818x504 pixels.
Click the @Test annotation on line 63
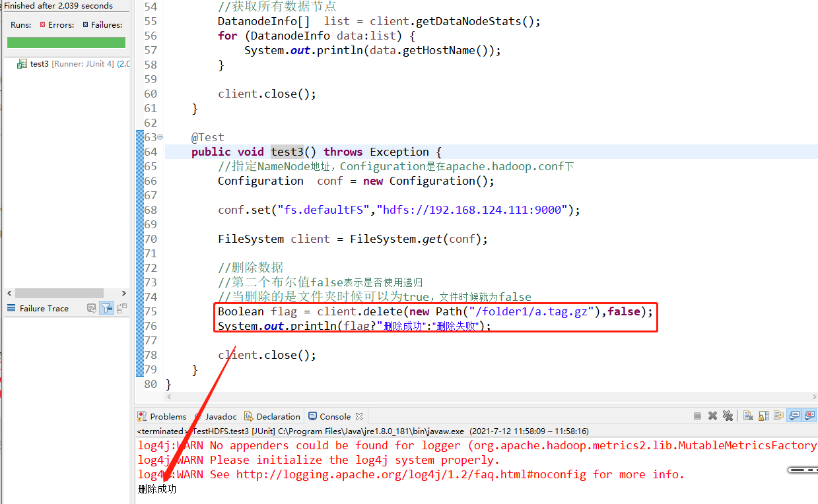pyautogui.click(x=208, y=137)
